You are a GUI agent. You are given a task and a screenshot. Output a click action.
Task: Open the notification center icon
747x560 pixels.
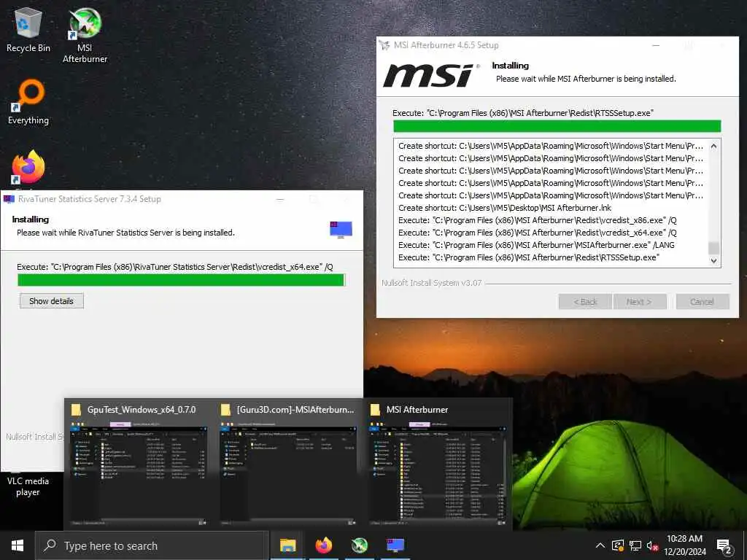pyautogui.click(x=724, y=546)
